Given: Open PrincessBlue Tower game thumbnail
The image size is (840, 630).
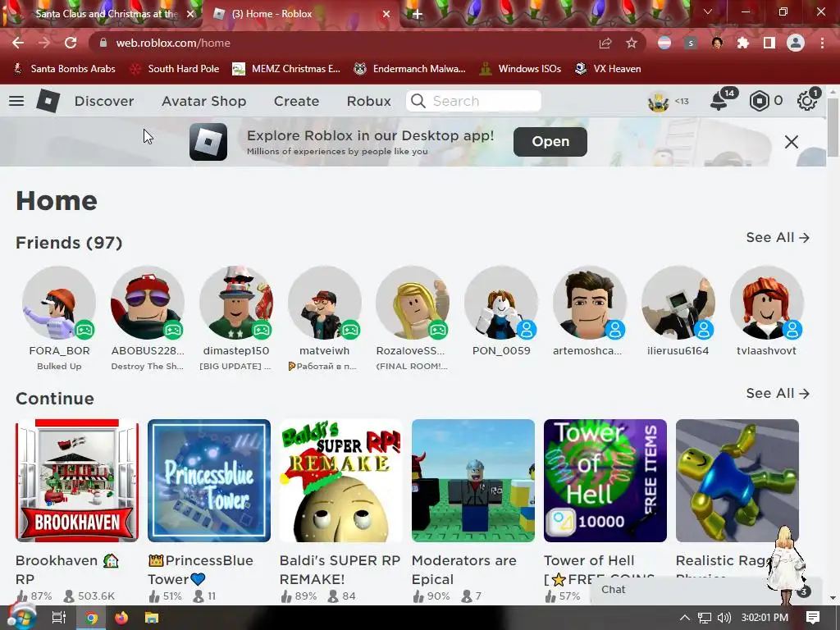Looking at the screenshot, I should pyautogui.click(x=209, y=481).
